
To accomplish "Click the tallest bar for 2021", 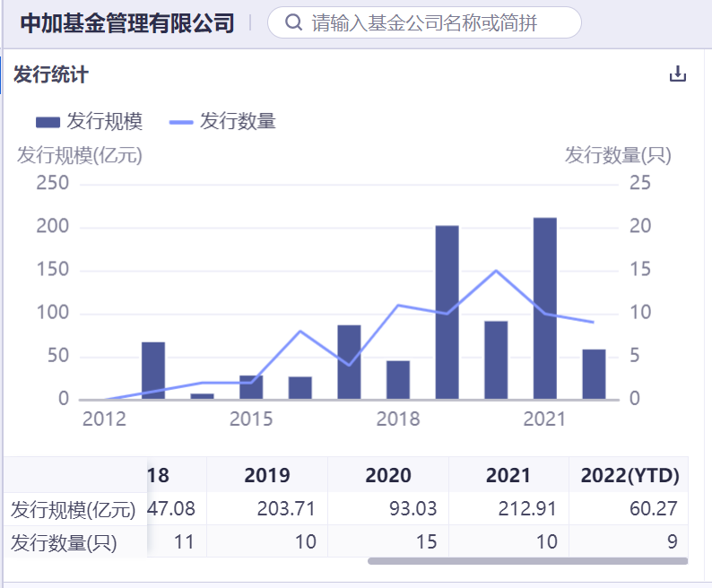I will [545, 308].
